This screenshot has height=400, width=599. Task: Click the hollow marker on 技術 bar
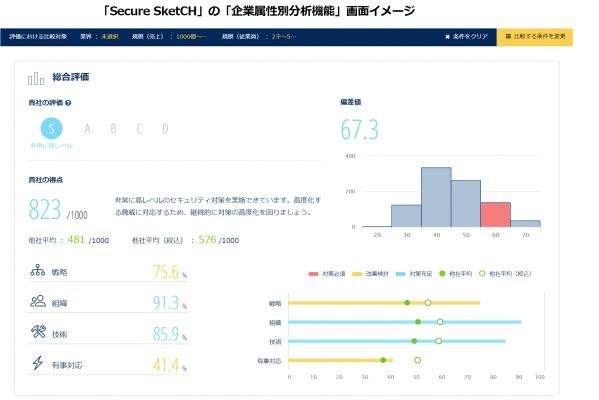coord(439,341)
